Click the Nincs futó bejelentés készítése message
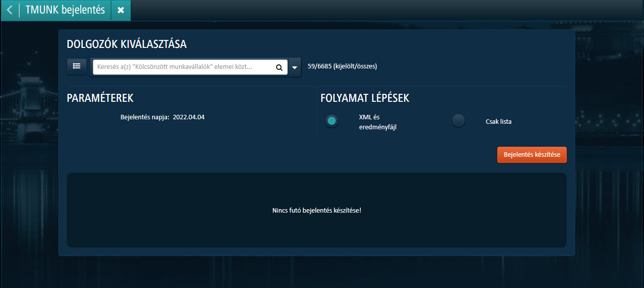Image resolution: width=644 pixels, height=288 pixels. click(x=317, y=210)
